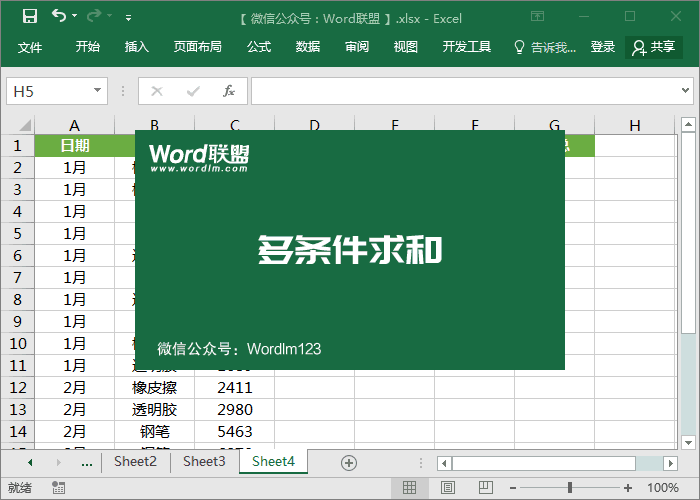This screenshot has width=700, height=500.
Task: Switch to Page Layout view icon
Action: 448,488
